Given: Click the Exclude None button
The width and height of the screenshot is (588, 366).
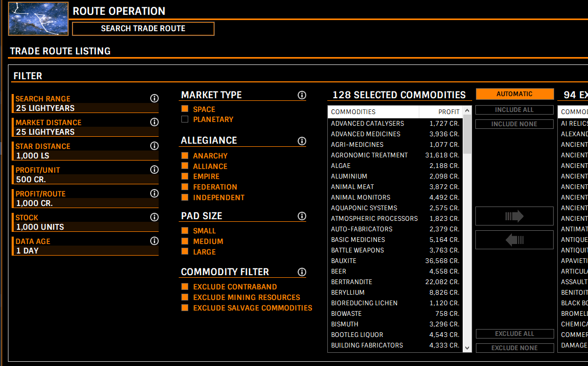Looking at the screenshot, I should tap(514, 348).
